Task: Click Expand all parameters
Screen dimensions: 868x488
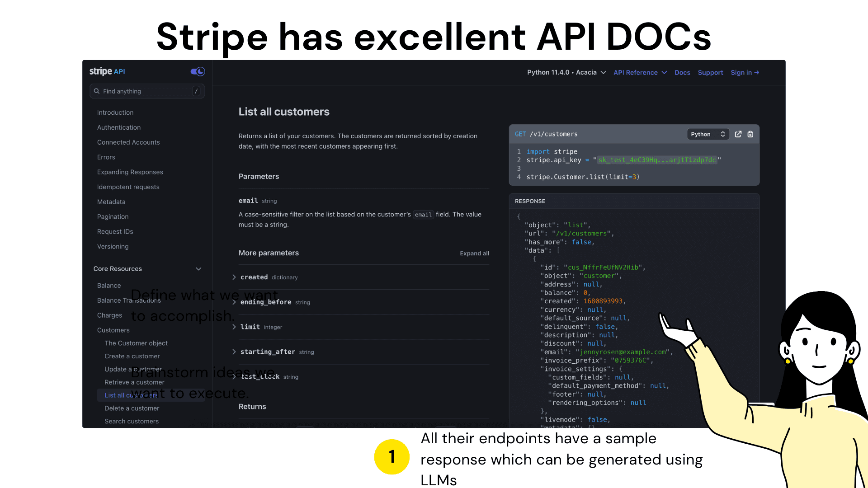Action: pos(475,253)
